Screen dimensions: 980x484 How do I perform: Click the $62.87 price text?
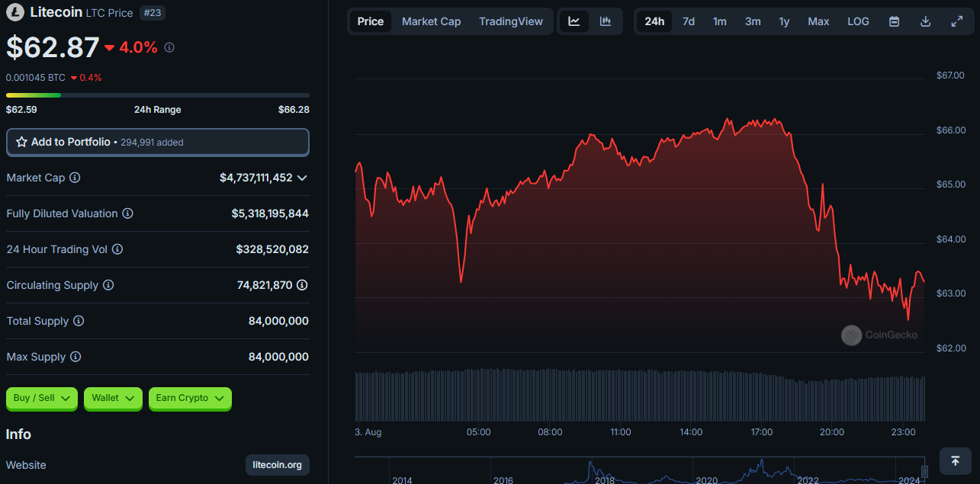[x=53, y=47]
